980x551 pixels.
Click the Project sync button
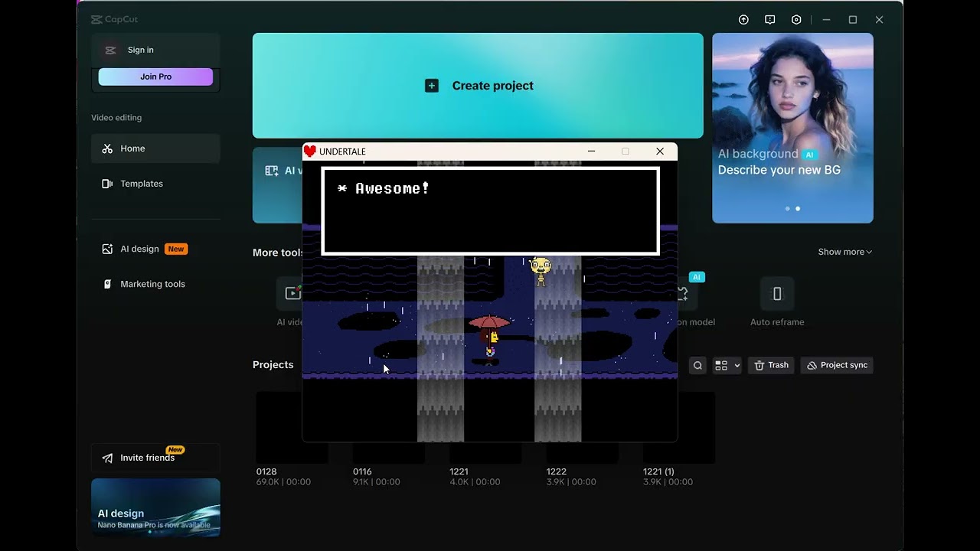point(837,366)
